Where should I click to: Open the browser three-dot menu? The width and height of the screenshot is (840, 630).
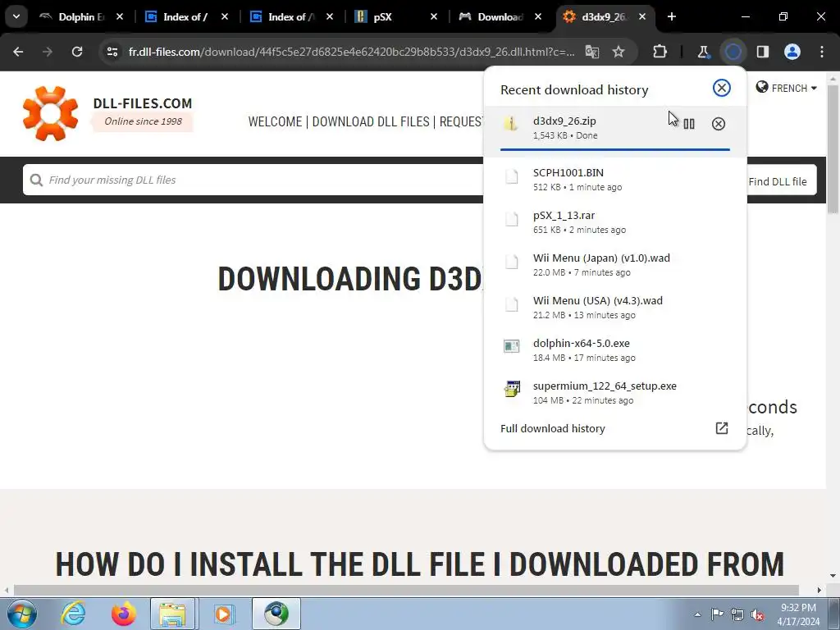(x=822, y=52)
